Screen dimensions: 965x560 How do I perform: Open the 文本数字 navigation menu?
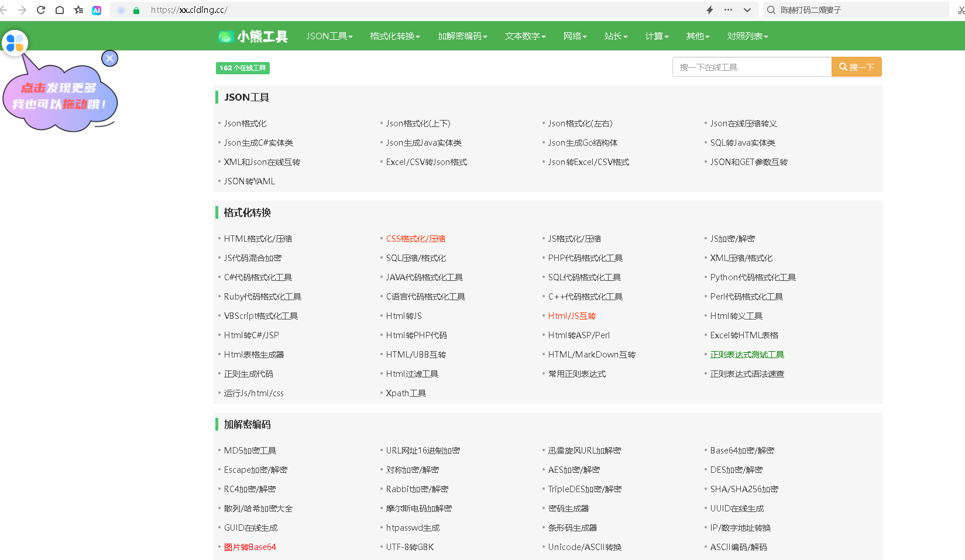525,36
